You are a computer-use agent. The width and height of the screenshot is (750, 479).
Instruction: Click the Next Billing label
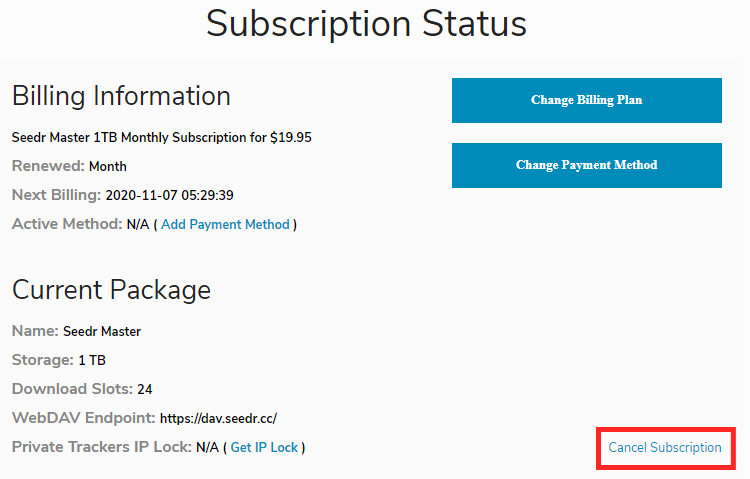[56, 195]
